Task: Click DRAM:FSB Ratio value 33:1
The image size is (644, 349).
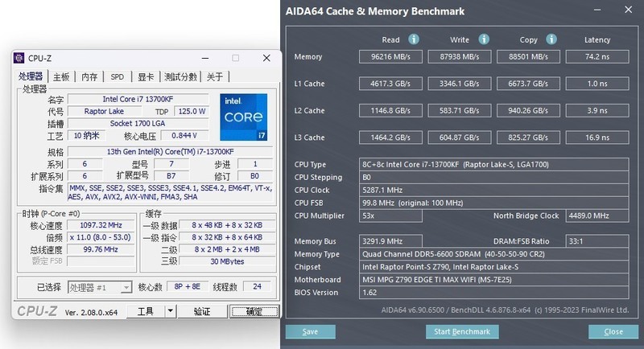Action: (x=597, y=241)
